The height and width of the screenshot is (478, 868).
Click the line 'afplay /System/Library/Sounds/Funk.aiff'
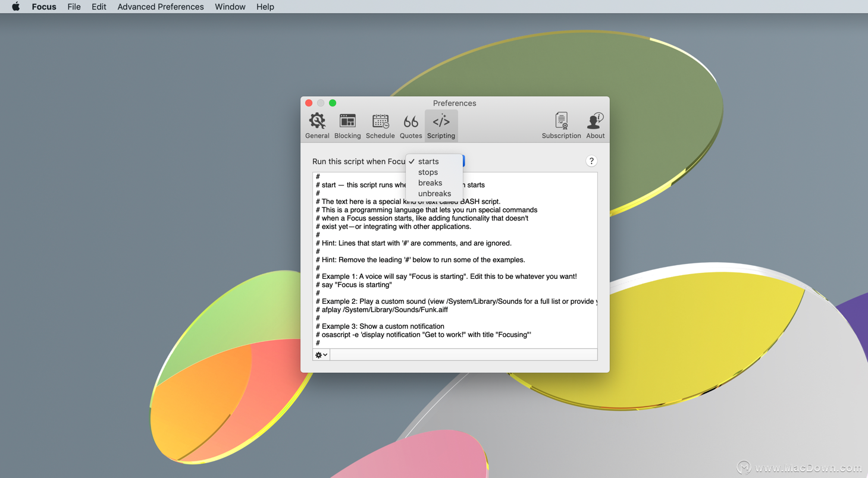(382, 310)
